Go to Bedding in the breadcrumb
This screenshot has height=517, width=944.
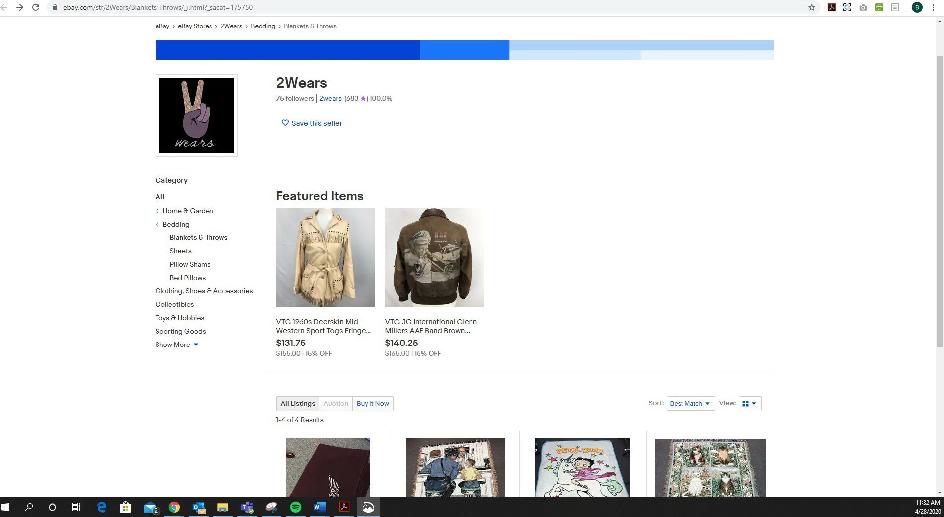point(262,26)
